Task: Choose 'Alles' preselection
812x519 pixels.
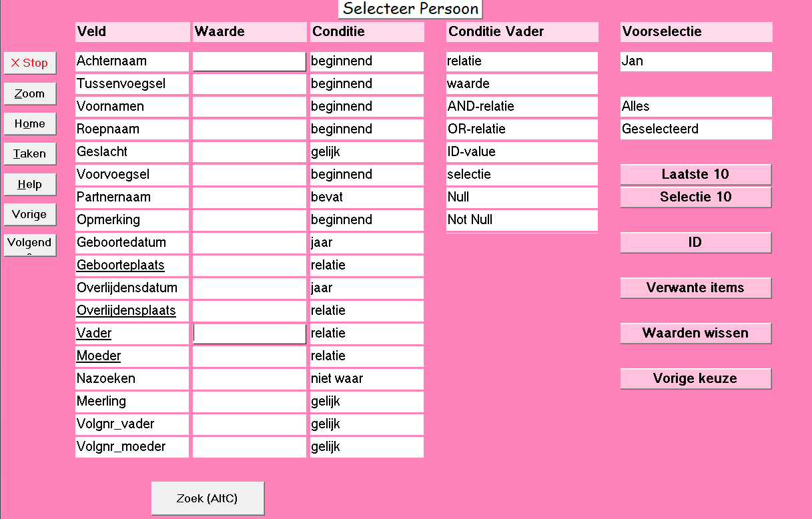Action: 696,107
